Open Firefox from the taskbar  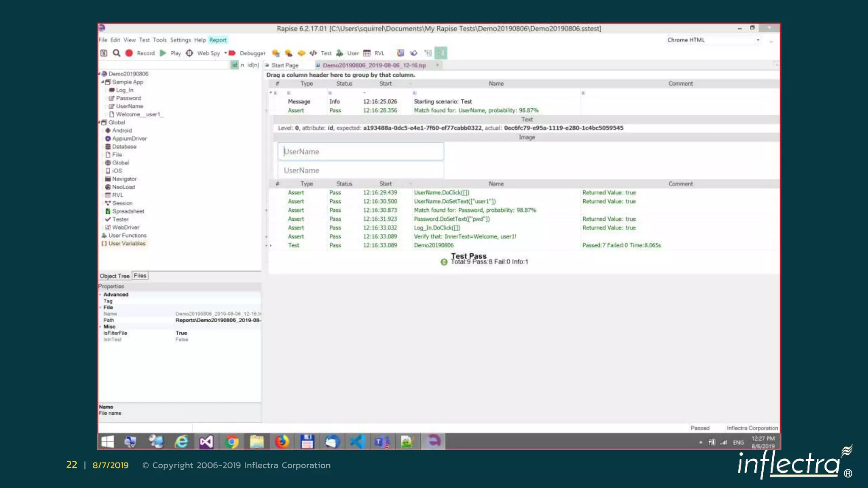(282, 441)
